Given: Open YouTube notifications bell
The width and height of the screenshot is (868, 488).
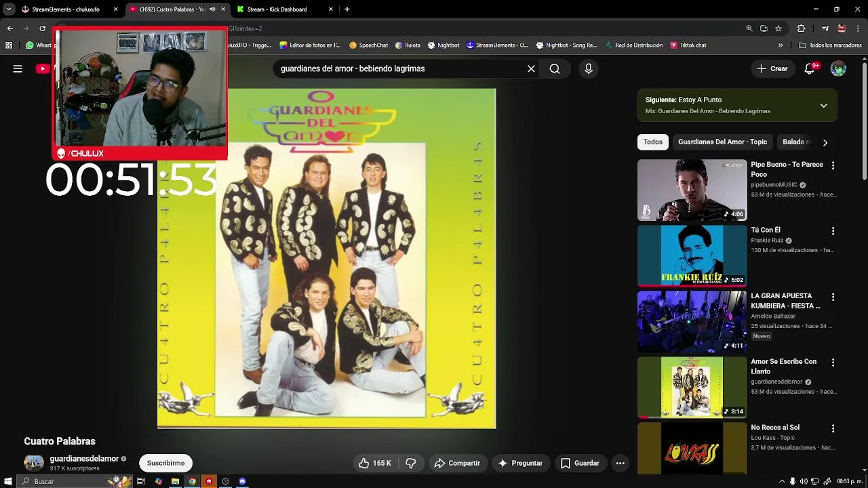Looking at the screenshot, I should point(810,68).
